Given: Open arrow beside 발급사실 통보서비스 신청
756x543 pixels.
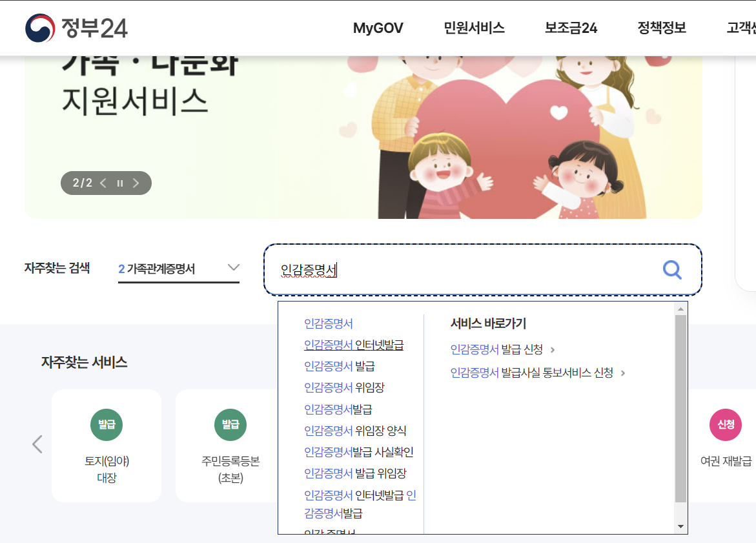Looking at the screenshot, I should coord(623,373).
